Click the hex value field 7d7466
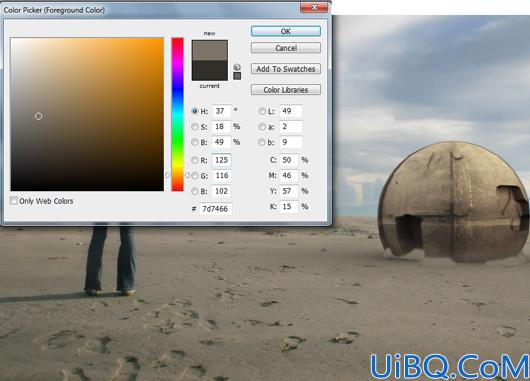 point(215,209)
